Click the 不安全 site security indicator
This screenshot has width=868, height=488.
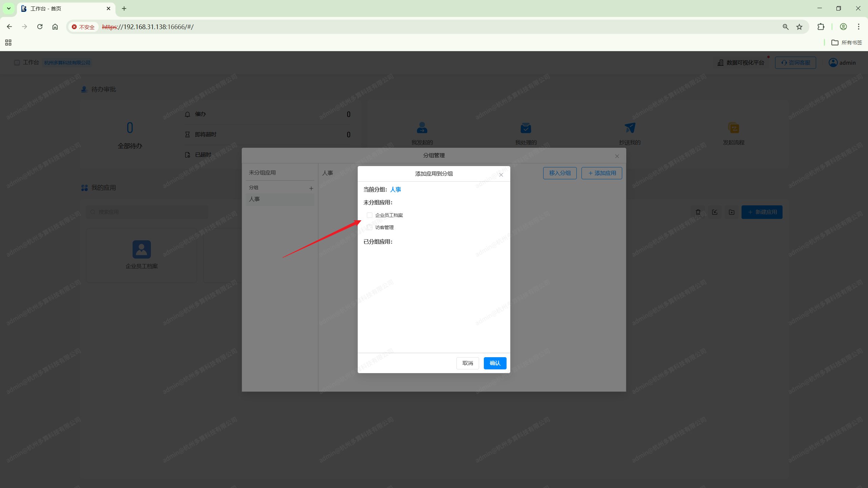(83, 27)
